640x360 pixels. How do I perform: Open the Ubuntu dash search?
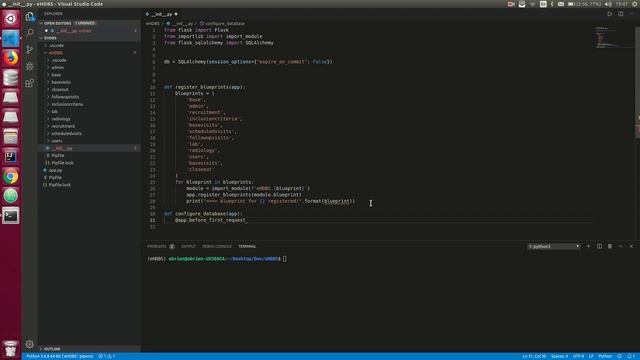point(11,18)
